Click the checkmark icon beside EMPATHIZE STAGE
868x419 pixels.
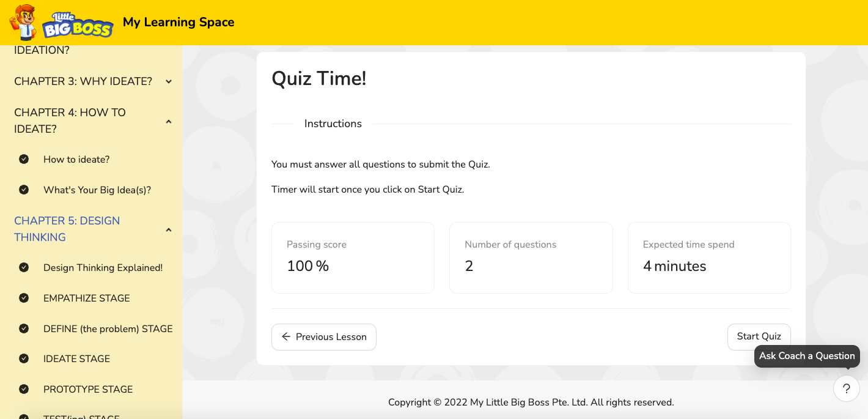(x=24, y=298)
